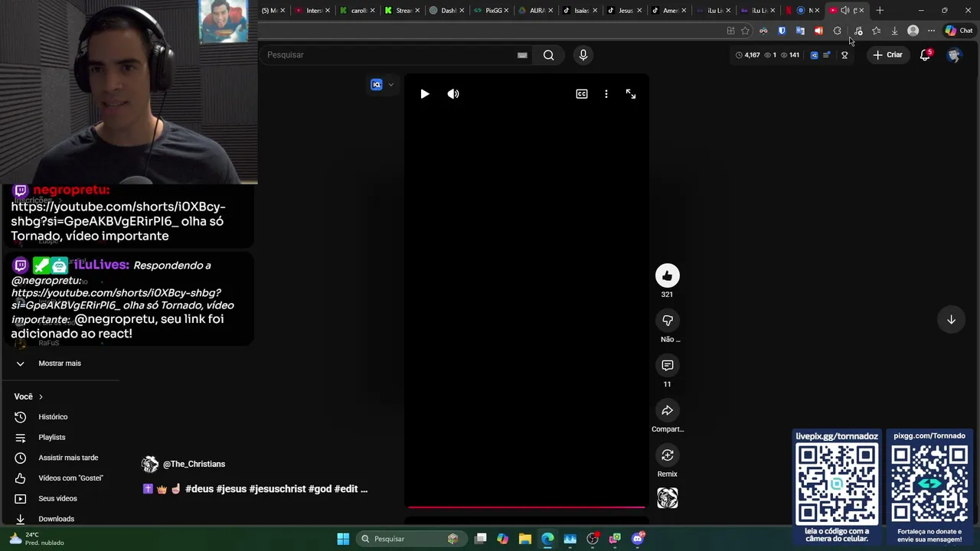
Task: Play the YouTube Short video
Action: pos(425,94)
